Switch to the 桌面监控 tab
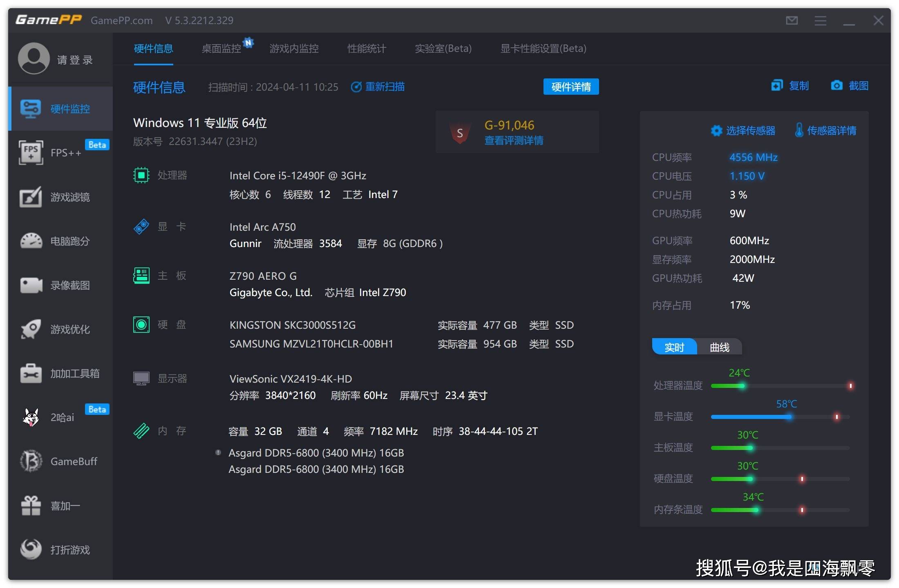Viewport: 899px width, 588px height. click(x=221, y=49)
